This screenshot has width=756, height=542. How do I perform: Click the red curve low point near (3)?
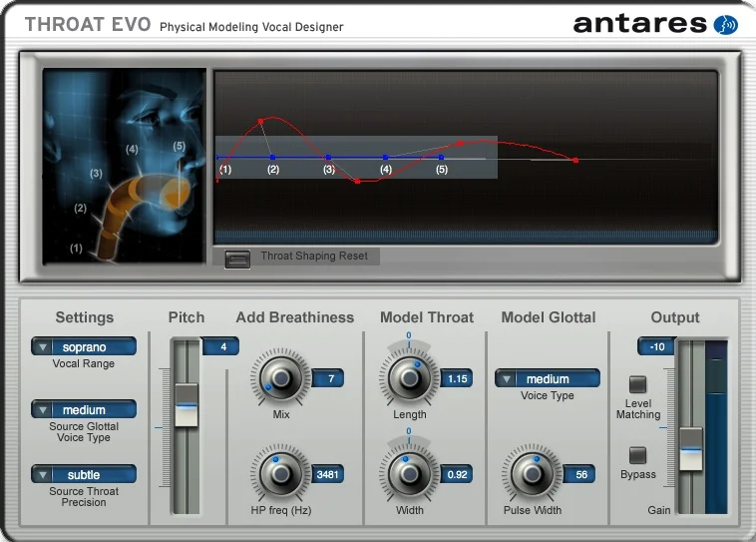357,182
